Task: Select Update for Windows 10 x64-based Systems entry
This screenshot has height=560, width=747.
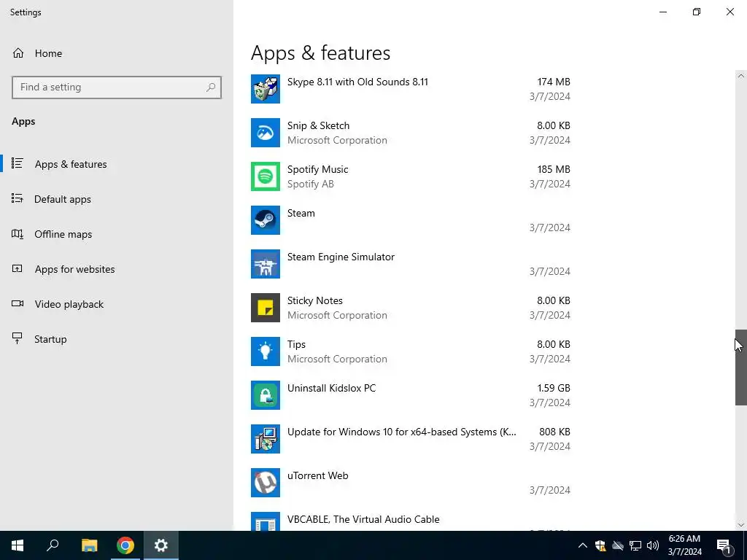Action: point(411,439)
